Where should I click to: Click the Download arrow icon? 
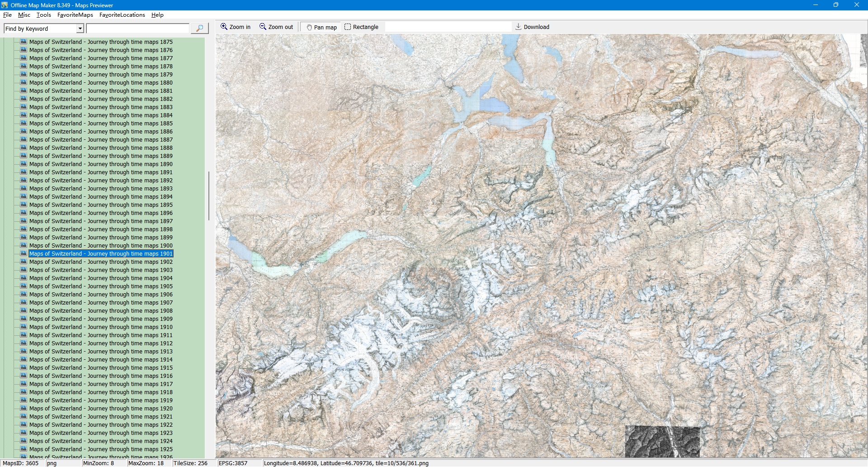[518, 27]
